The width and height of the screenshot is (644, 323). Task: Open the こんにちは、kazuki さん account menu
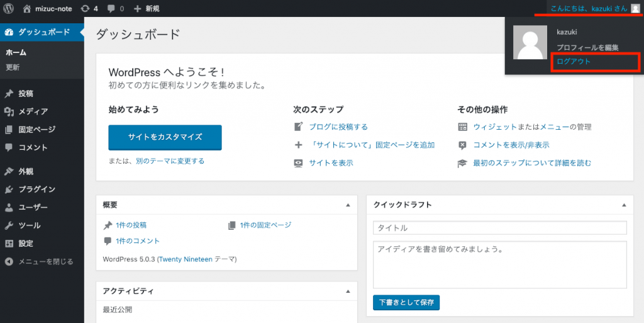click(x=595, y=8)
